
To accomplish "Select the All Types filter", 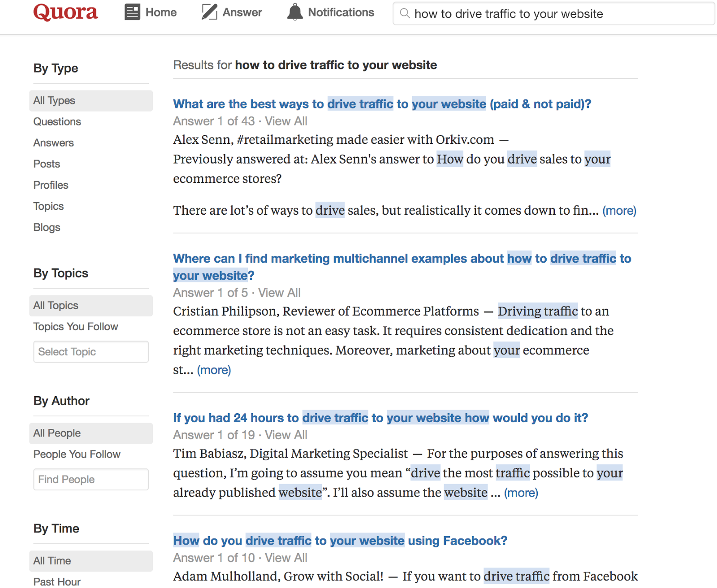I will point(91,100).
